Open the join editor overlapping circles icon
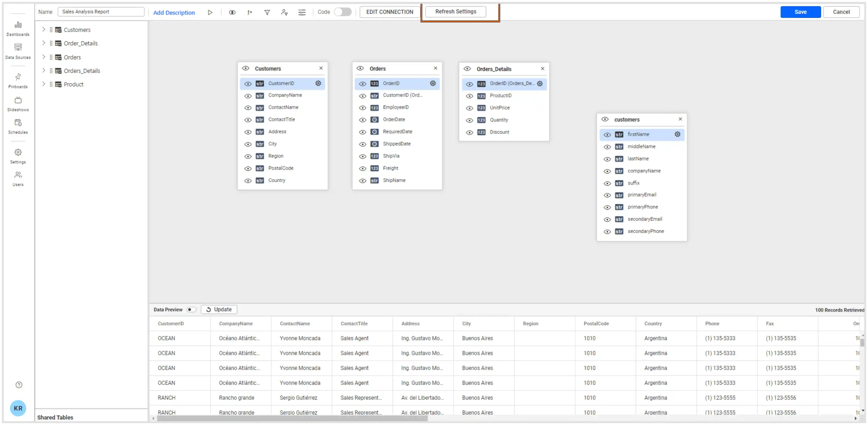Image resolution: width=868 pixels, height=425 pixels. tap(232, 12)
